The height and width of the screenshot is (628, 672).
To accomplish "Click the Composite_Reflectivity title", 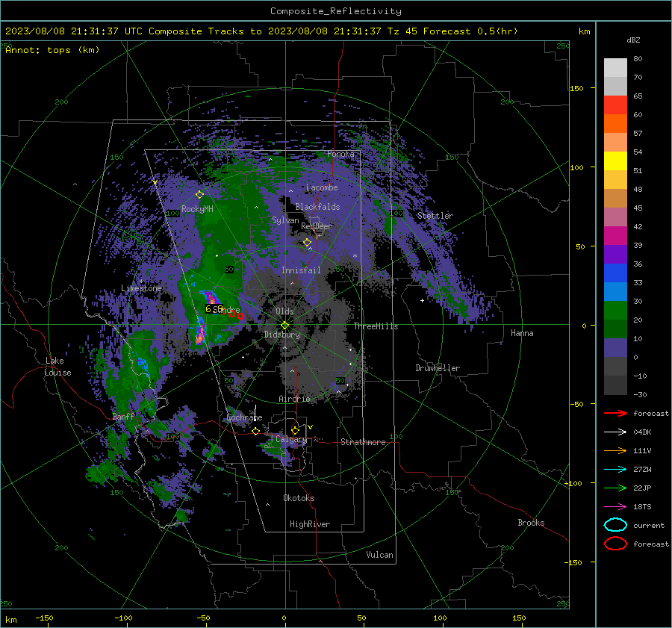I will pyautogui.click(x=335, y=11).
